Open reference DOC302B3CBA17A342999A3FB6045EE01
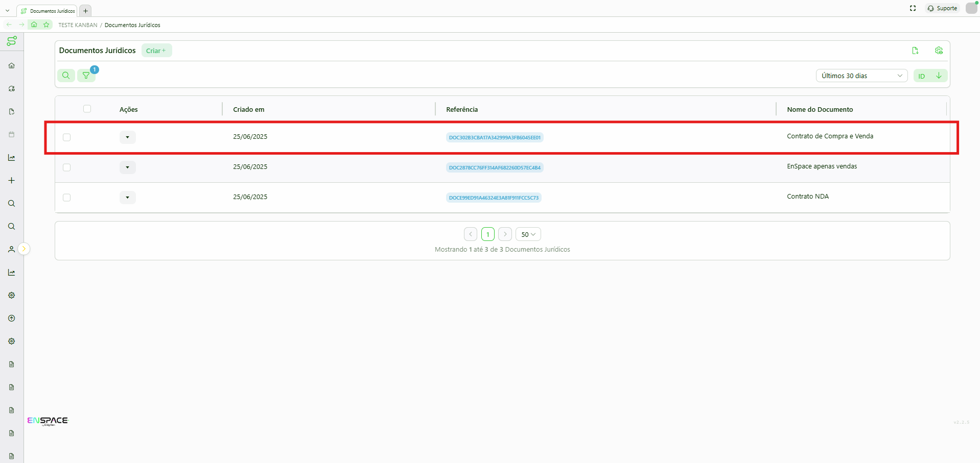980x463 pixels. point(495,137)
